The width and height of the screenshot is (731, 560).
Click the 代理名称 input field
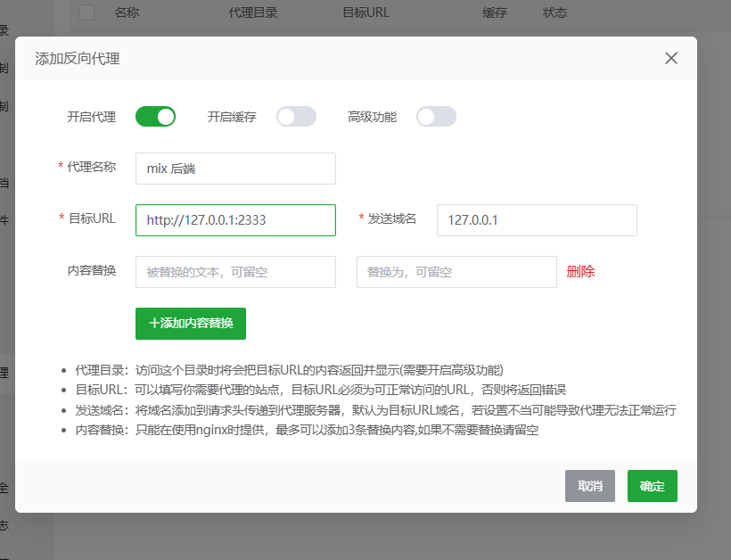pyautogui.click(x=235, y=169)
